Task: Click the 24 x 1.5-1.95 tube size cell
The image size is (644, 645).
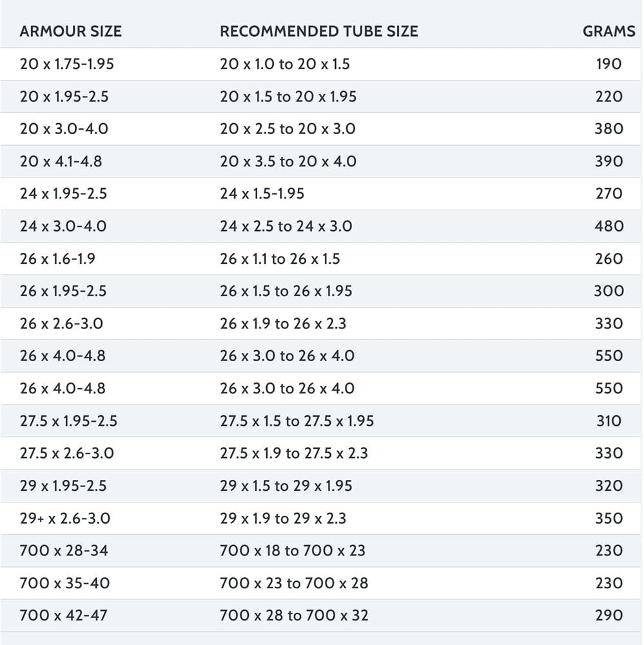Action: tap(262, 193)
